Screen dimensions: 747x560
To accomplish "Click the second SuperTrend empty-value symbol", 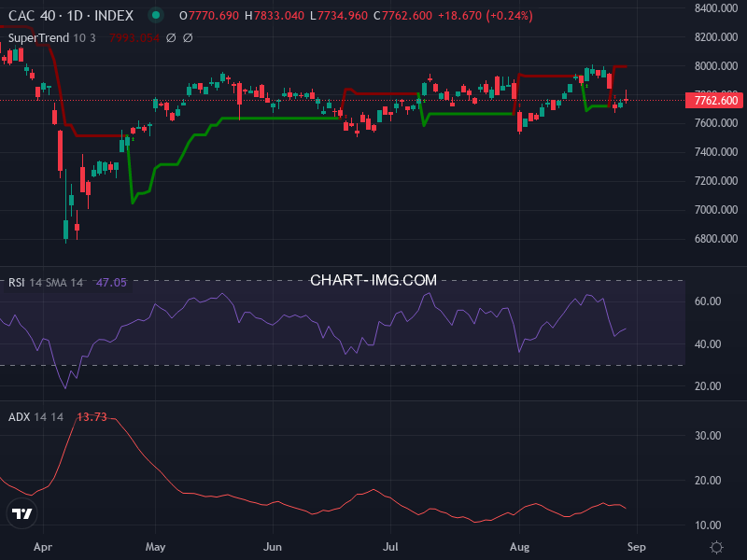I will click(188, 37).
